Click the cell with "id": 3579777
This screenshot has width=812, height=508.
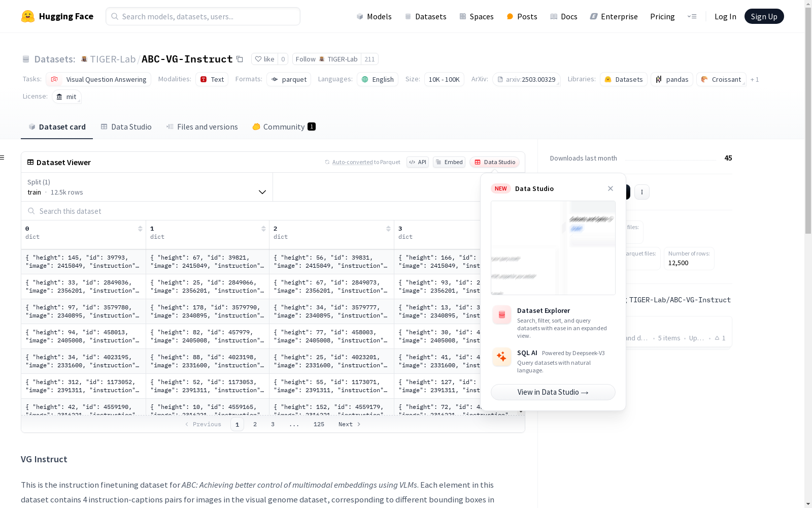point(331,311)
